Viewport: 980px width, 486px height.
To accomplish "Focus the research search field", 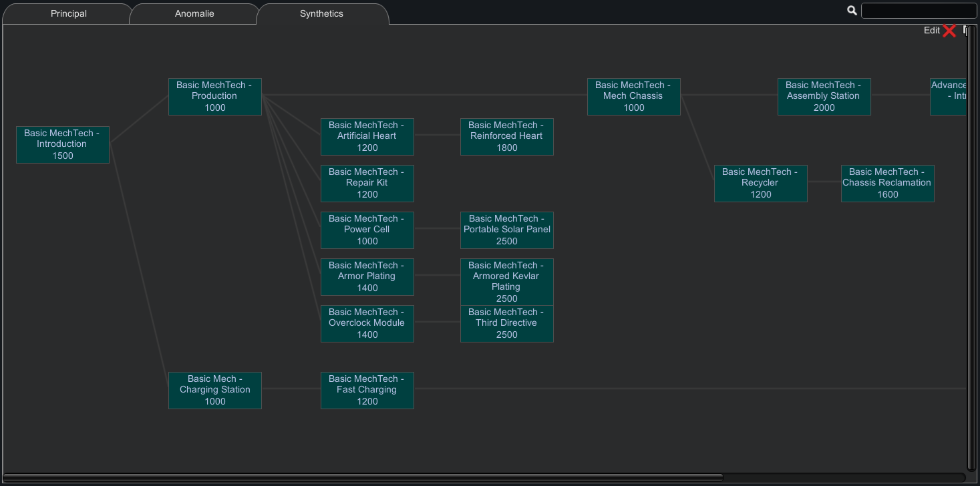I will point(919,10).
